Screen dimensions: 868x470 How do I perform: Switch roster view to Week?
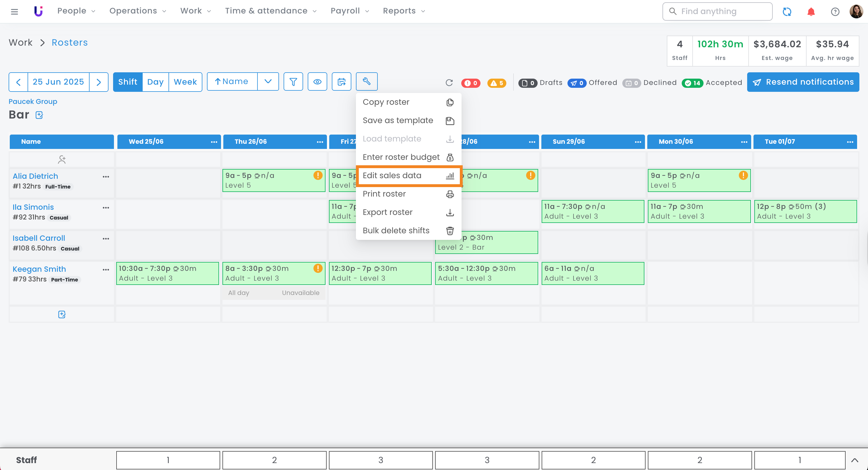point(185,82)
